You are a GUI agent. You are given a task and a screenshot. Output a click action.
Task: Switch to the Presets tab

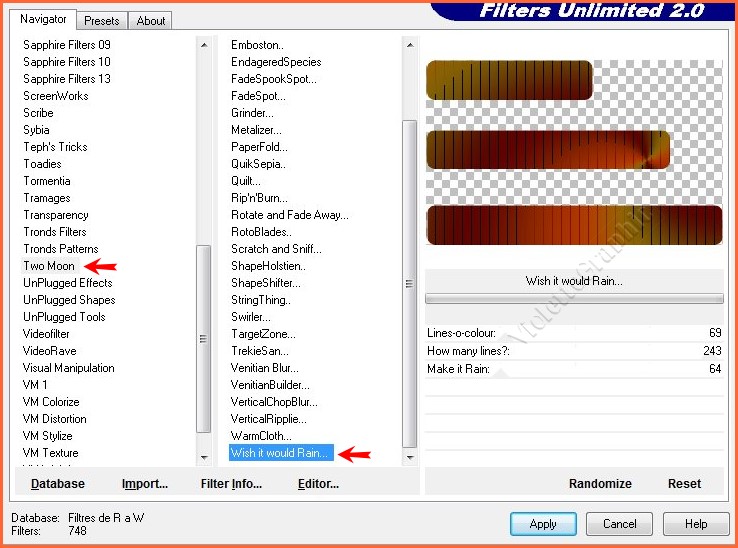(102, 20)
